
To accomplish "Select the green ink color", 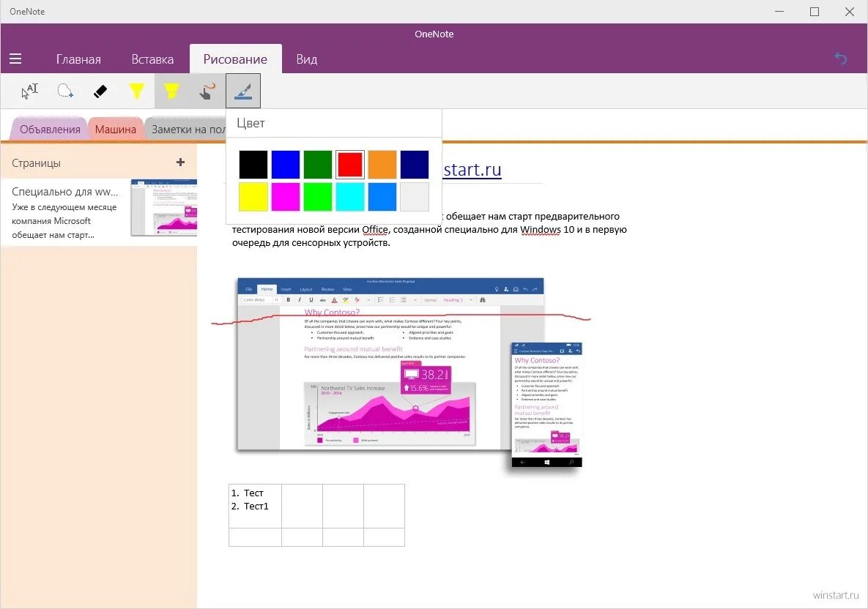I will (x=317, y=164).
